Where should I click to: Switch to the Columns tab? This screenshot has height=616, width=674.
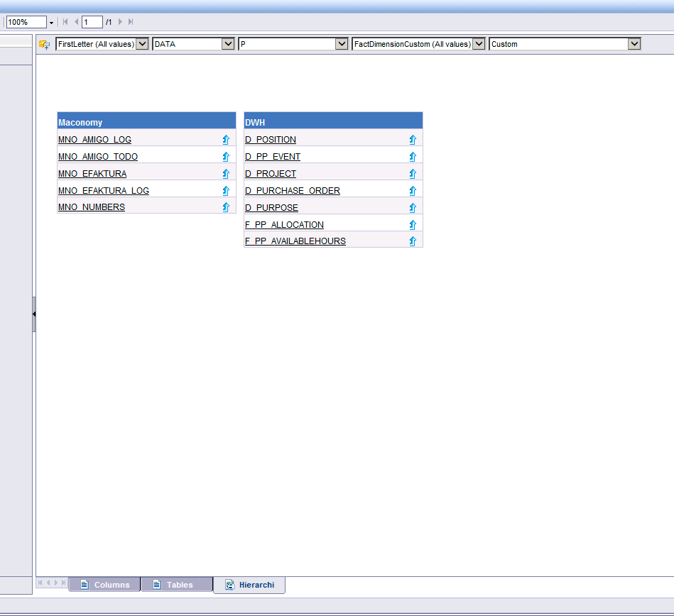pos(104,584)
